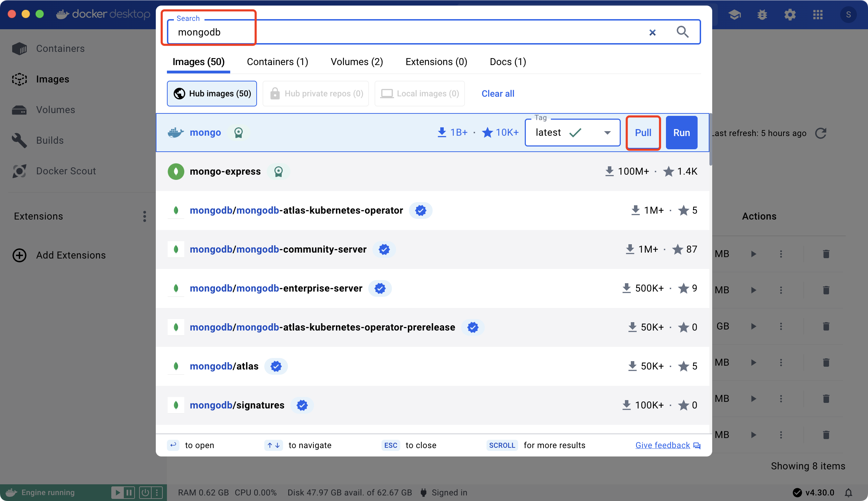The width and height of the screenshot is (868, 501).
Task: Click the green macOS fullscreen button
Action: (x=40, y=14)
